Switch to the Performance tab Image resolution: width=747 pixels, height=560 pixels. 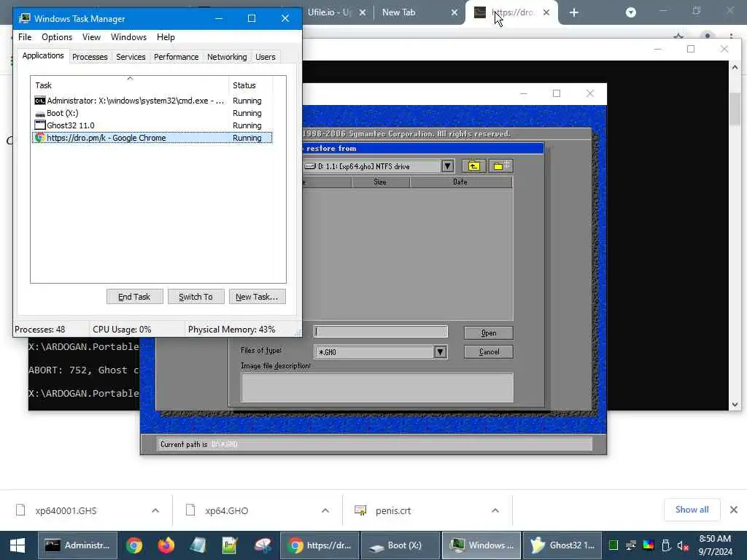click(176, 57)
